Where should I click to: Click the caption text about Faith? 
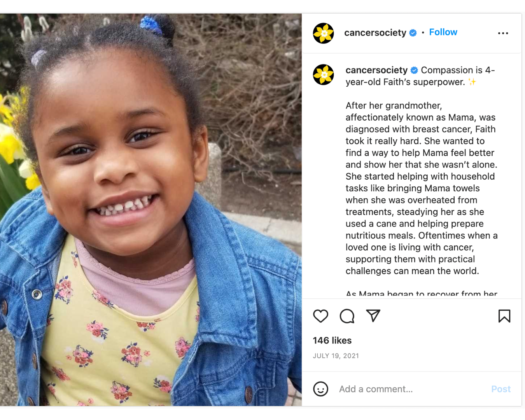[422, 188]
